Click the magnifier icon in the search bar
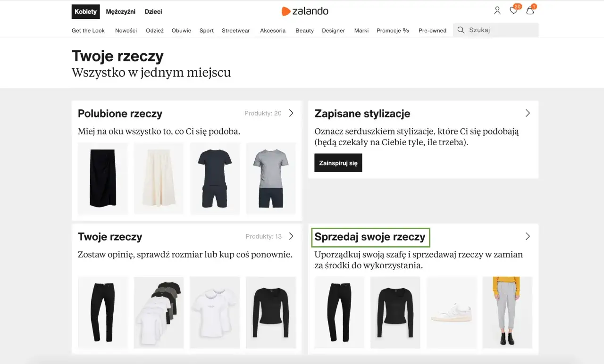Viewport: 604px width, 364px height. (461, 30)
